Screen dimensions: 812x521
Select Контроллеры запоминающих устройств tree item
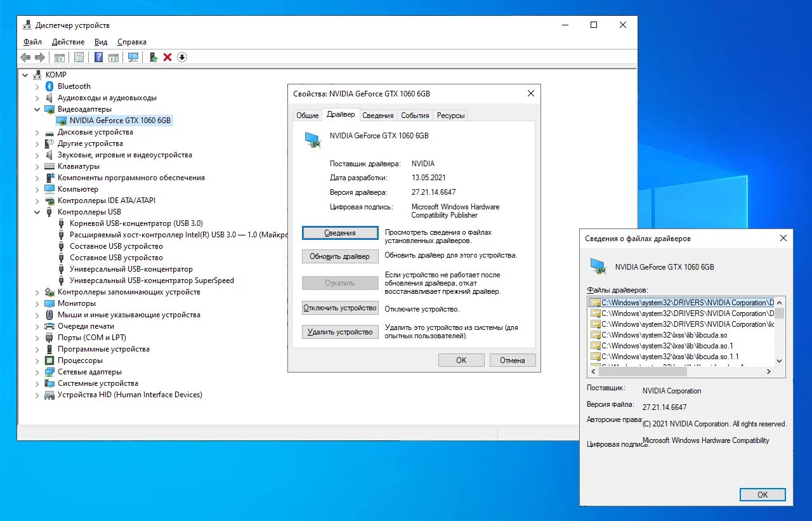[x=129, y=292]
